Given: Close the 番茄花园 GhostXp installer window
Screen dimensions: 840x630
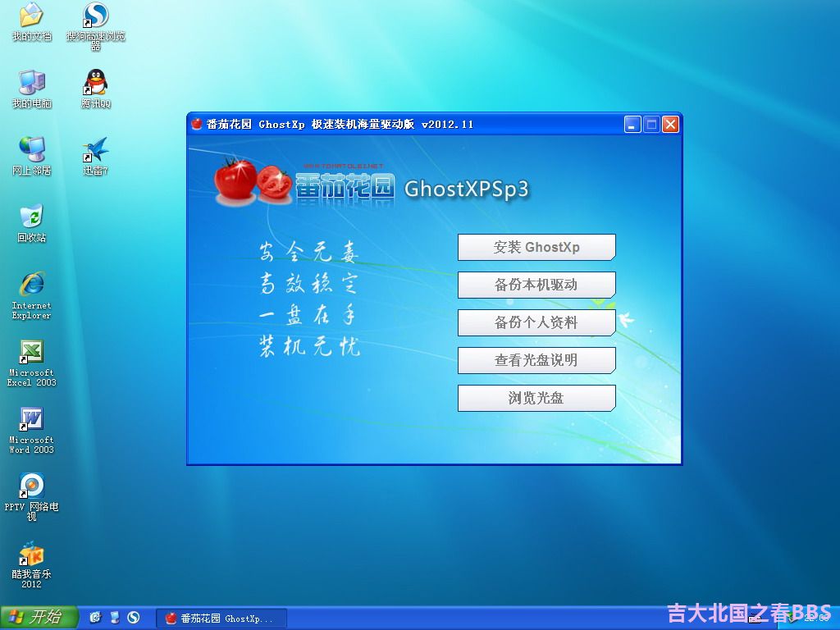Looking at the screenshot, I should (671, 125).
